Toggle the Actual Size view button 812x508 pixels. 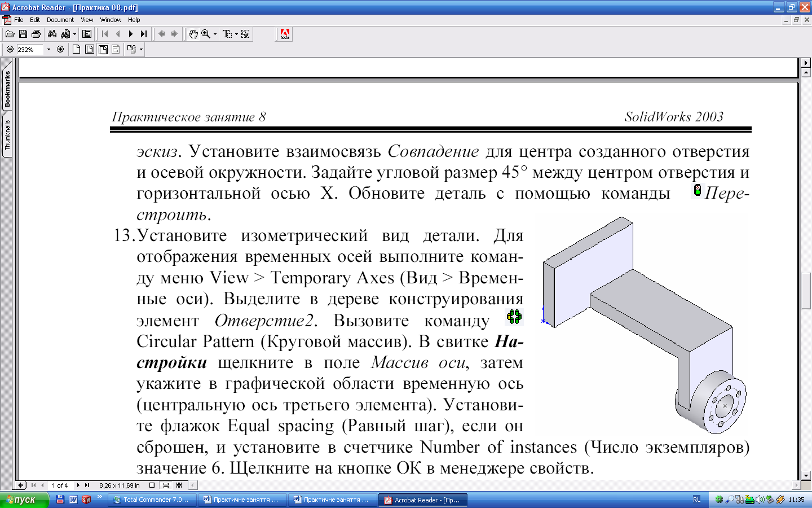[76, 50]
